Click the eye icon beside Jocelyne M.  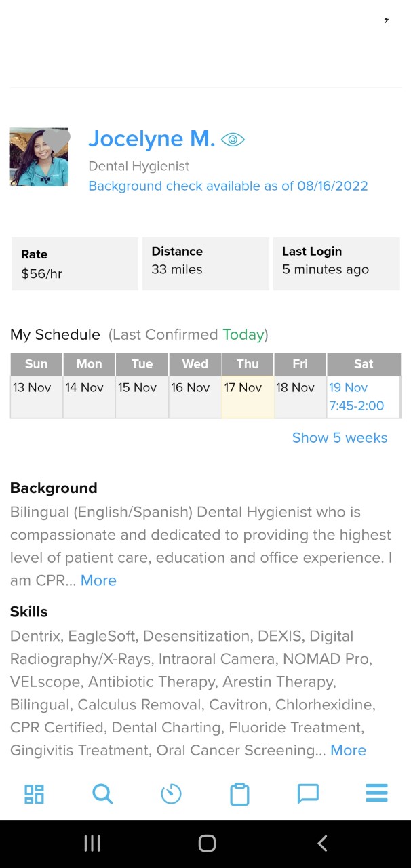233,138
